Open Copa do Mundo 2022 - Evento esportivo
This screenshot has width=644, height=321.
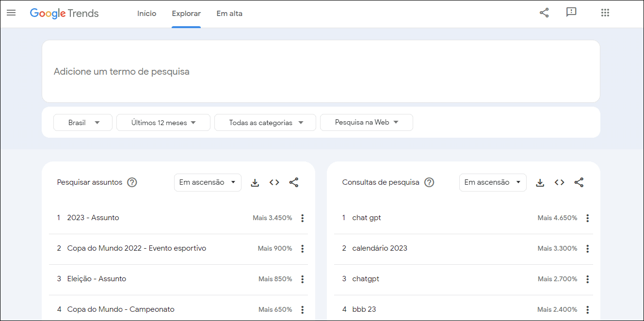(x=137, y=248)
